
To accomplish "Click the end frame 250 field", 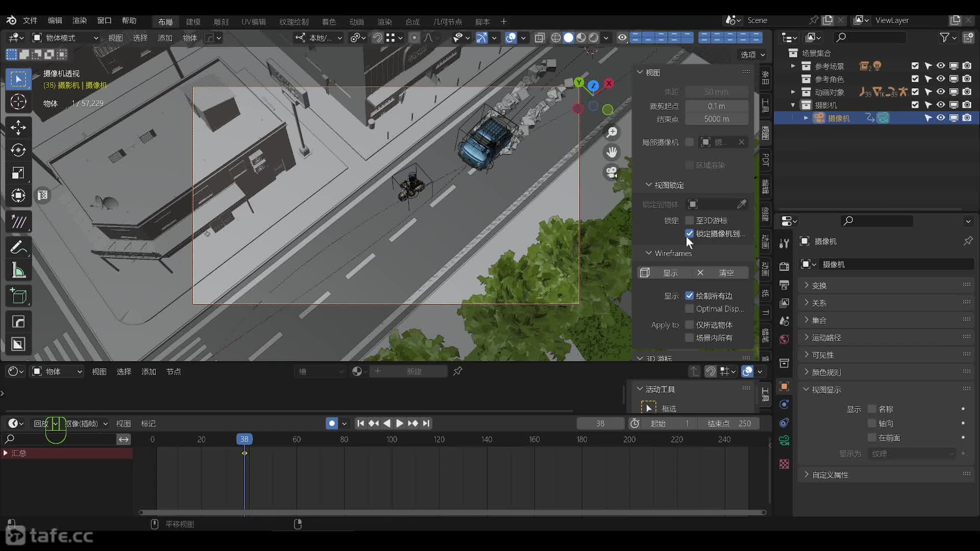I will click(729, 423).
